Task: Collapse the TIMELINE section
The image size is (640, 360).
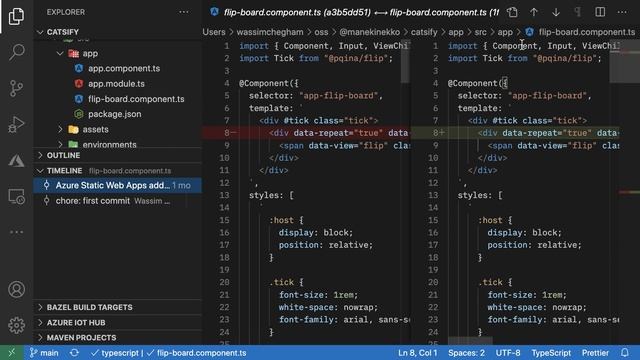Action: (x=118, y=171)
